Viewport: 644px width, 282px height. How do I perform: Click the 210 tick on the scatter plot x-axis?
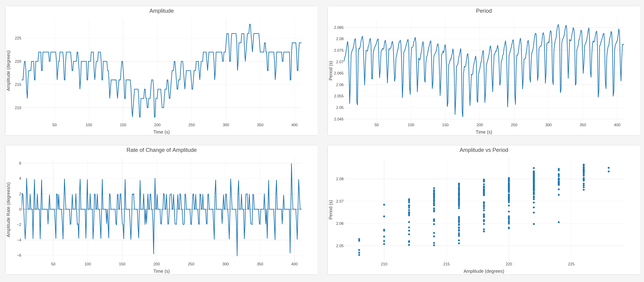[x=384, y=264]
